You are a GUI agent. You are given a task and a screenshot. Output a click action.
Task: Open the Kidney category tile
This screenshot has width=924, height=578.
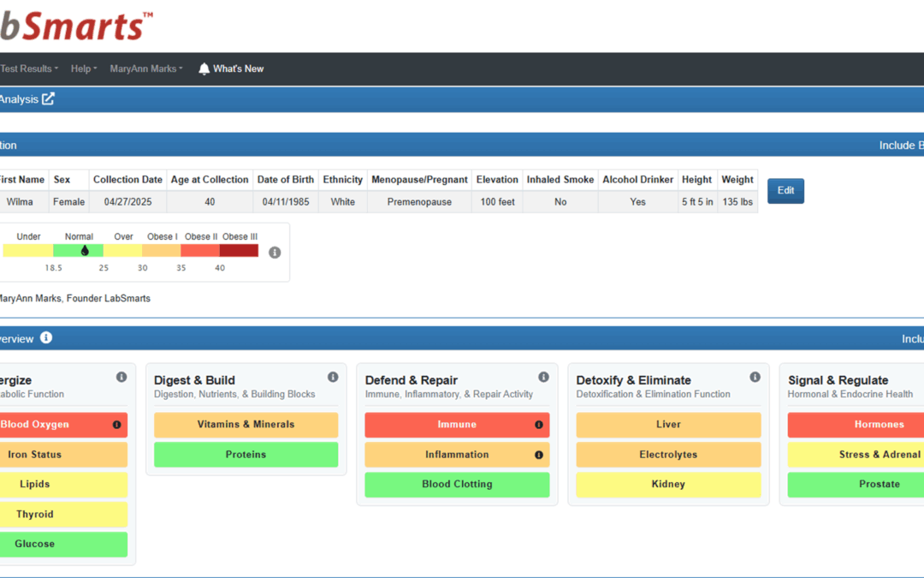668,484
